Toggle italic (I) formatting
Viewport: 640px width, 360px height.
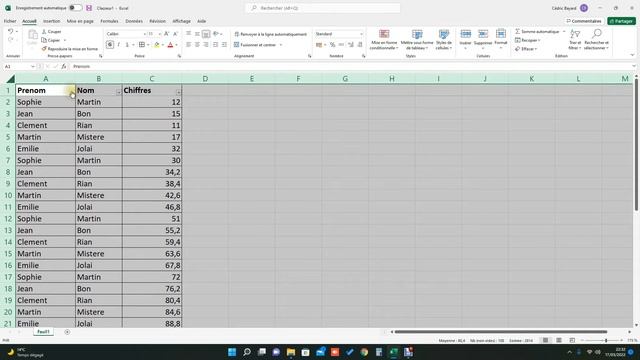(118, 44)
